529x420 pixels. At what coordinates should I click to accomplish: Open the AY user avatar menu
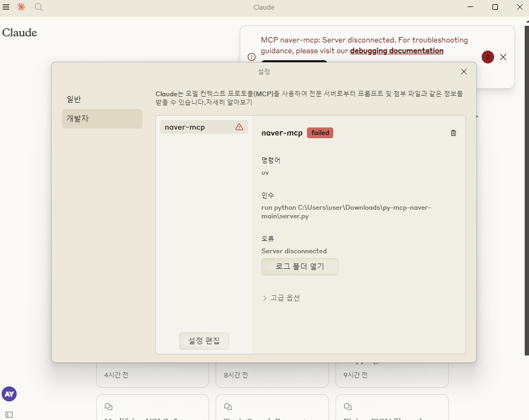click(9, 394)
